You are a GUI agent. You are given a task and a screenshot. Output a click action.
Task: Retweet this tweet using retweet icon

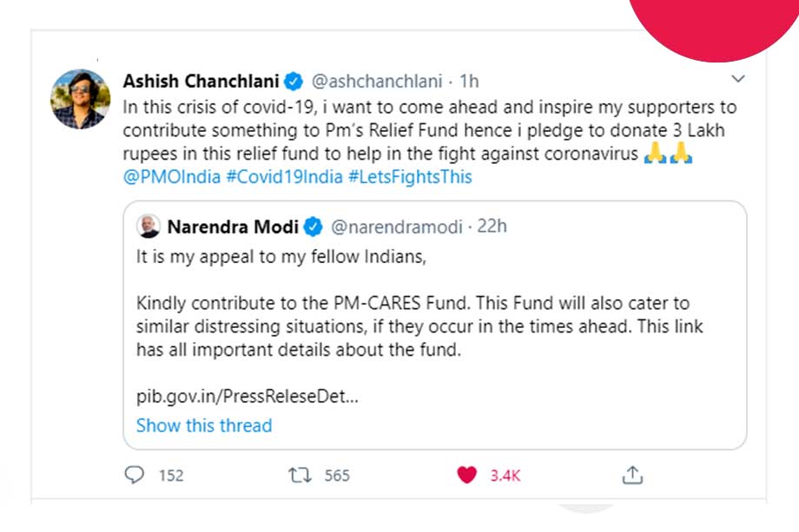299,475
